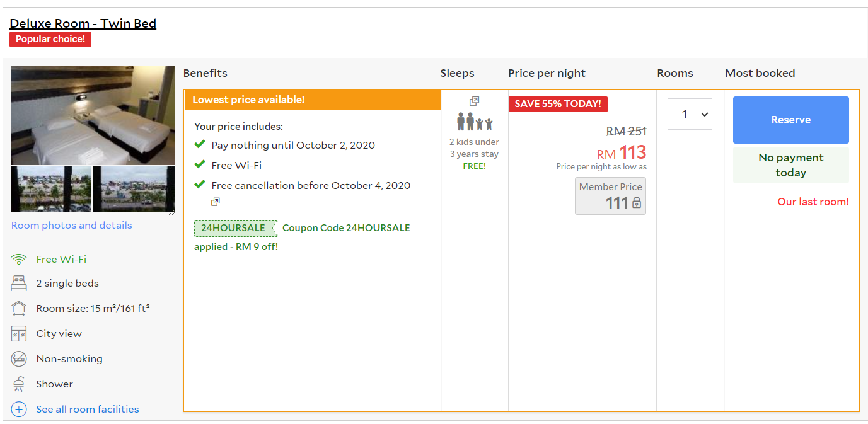
Task: Click the non-smoking icon
Action: [19, 359]
